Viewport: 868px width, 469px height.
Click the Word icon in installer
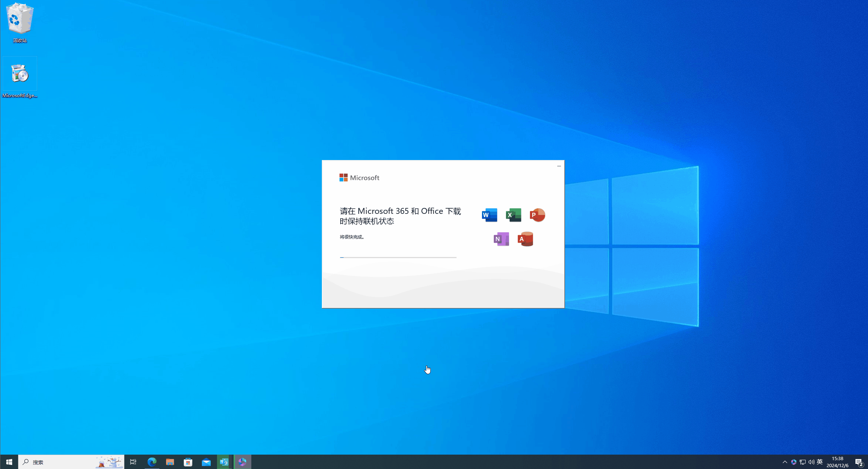[x=489, y=215]
